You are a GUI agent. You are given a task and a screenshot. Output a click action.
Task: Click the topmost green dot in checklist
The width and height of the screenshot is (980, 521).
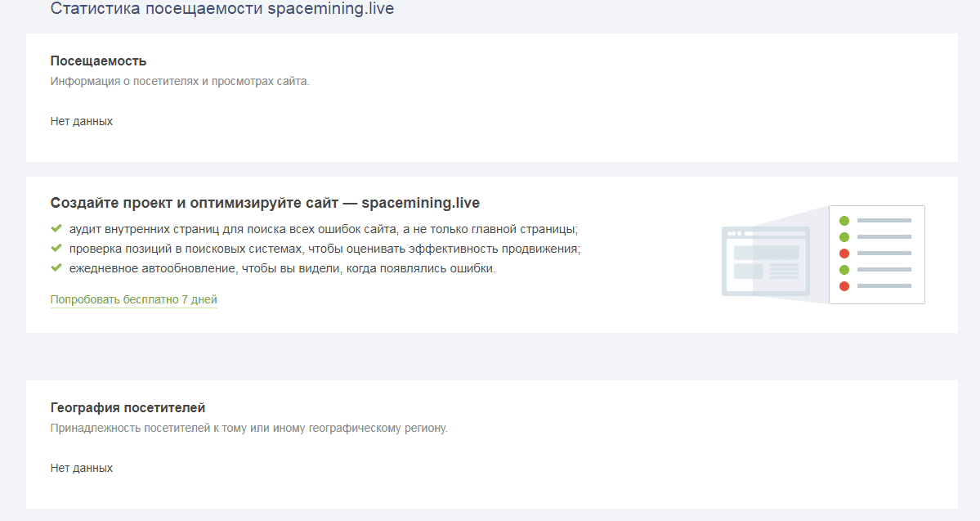click(x=844, y=221)
